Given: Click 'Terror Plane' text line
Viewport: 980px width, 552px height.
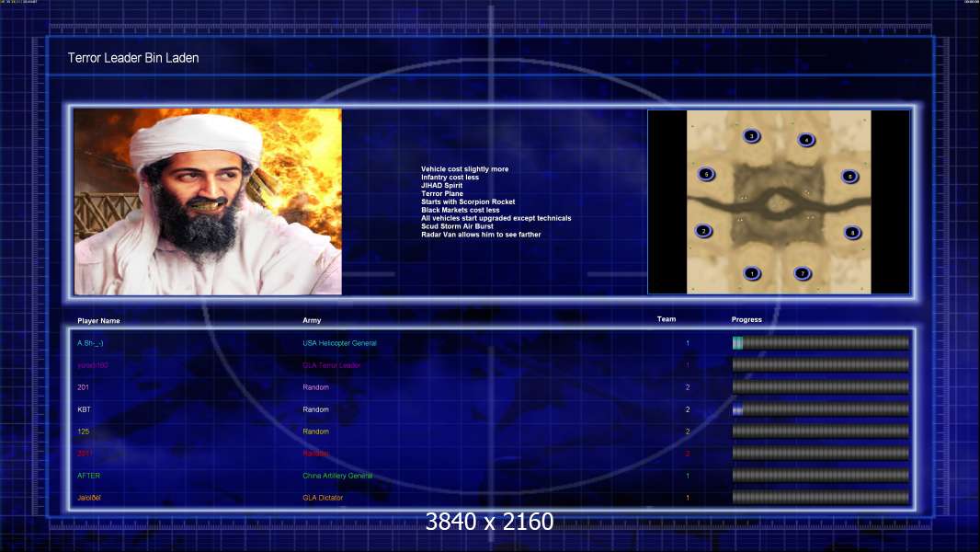Looking at the screenshot, I should [442, 193].
